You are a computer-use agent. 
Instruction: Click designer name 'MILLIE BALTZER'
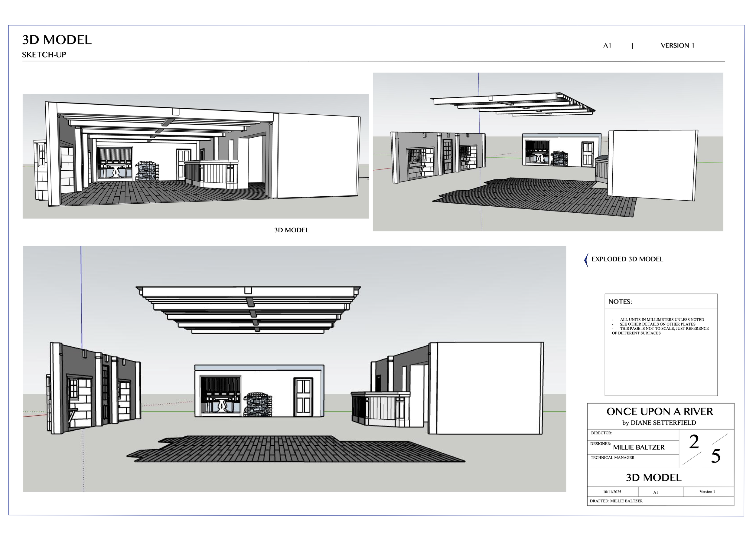click(x=638, y=447)
